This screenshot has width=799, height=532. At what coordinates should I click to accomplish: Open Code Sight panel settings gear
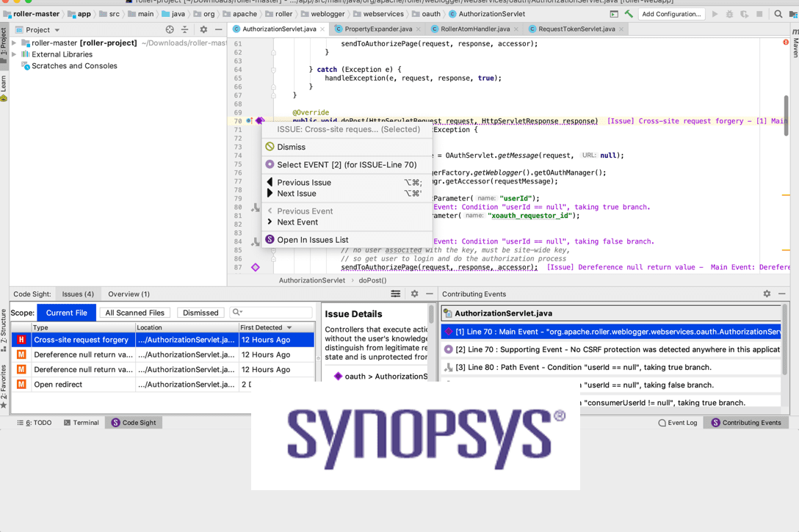414,294
